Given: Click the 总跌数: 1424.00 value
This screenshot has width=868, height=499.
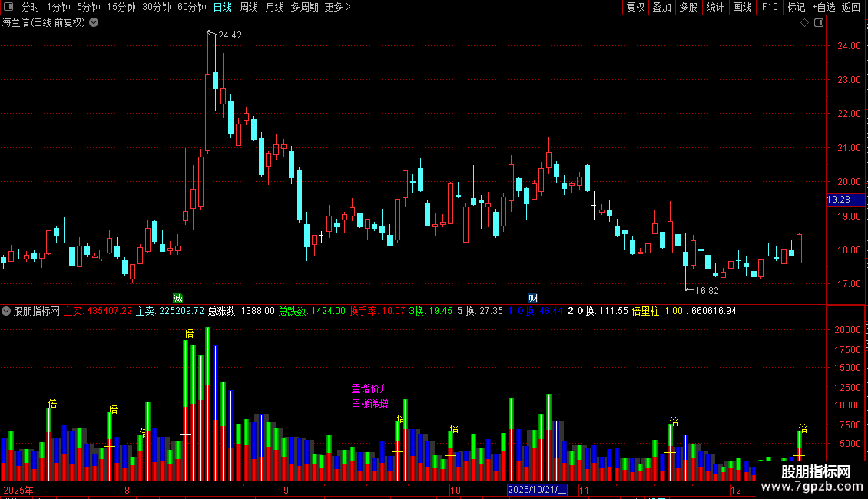Looking at the screenshot, I should (312, 311).
